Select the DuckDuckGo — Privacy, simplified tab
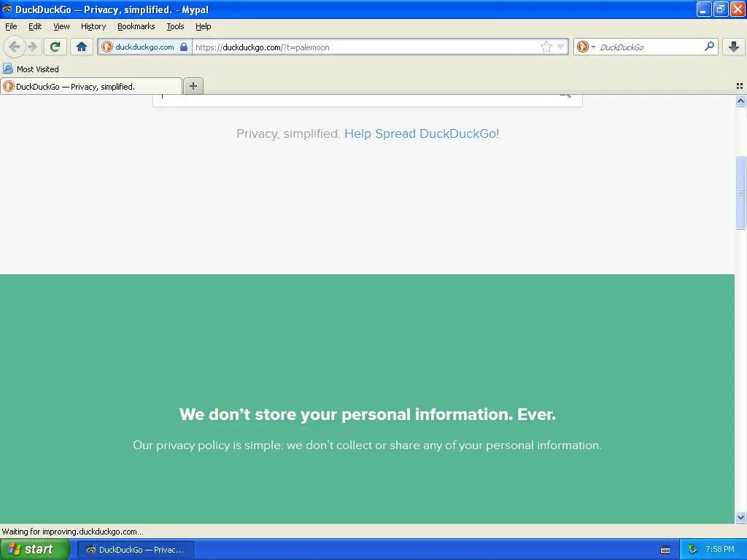Screen dimensions: 747x560 tap(91, 86)
